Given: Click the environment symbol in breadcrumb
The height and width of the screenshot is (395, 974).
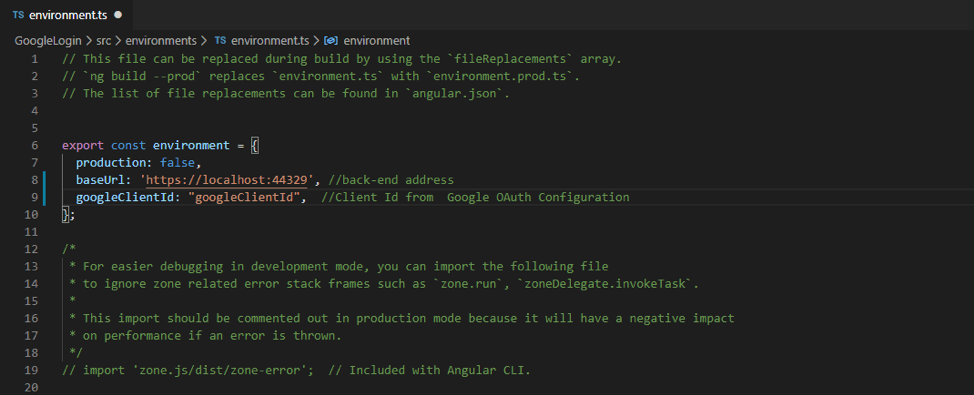Looking at the screenshot, I should coord(376,41).
